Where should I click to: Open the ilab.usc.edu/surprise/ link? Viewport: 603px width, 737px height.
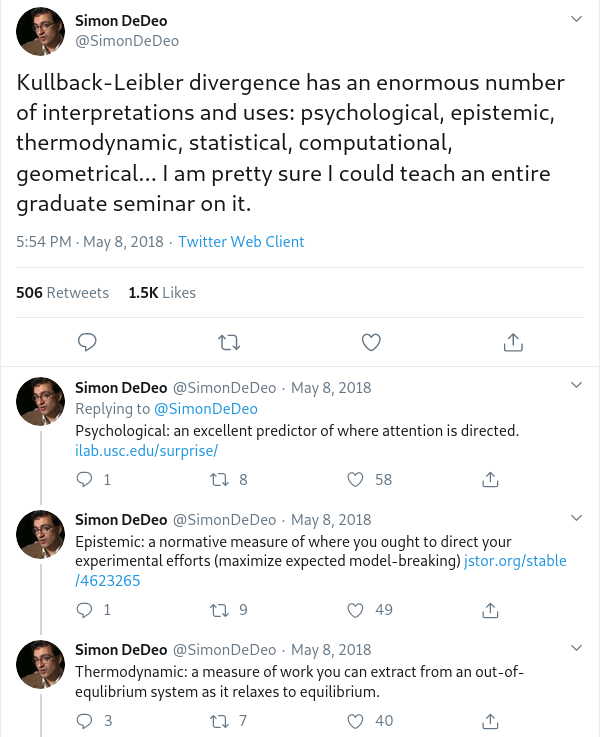tap(146, 451)
